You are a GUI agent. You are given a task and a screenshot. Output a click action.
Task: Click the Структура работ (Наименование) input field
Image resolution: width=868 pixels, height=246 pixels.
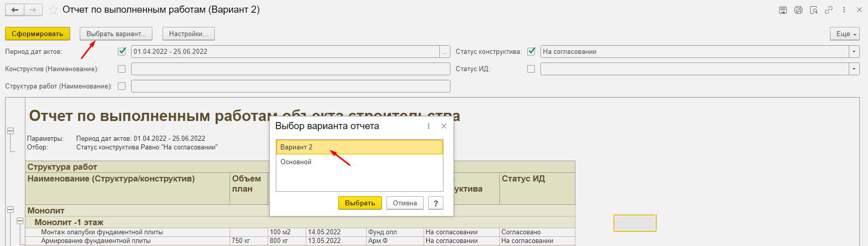pos(291,86)
